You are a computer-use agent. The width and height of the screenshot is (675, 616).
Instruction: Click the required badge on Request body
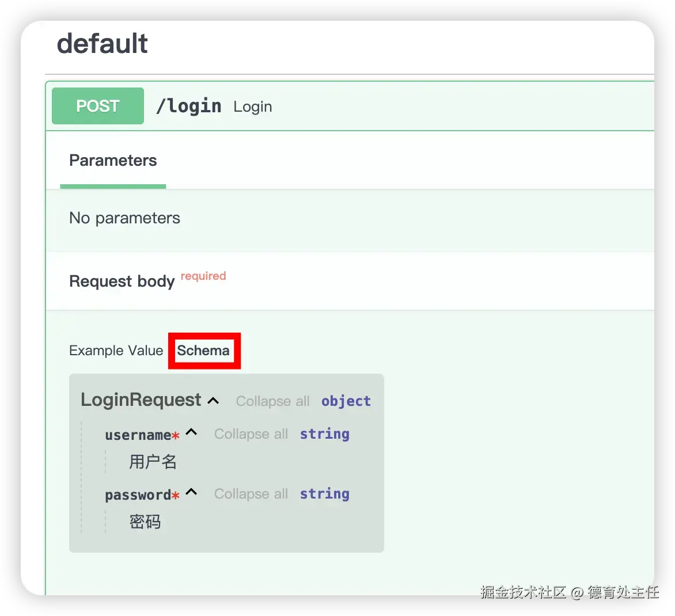[203, 276]
